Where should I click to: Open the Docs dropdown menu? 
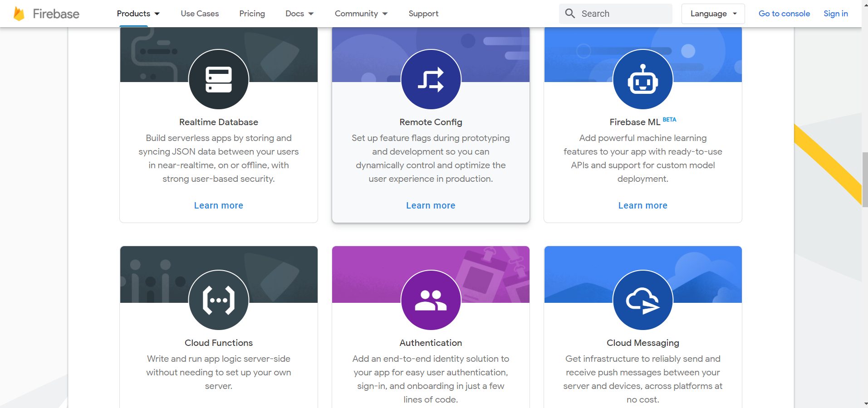[x=299, y=14]
